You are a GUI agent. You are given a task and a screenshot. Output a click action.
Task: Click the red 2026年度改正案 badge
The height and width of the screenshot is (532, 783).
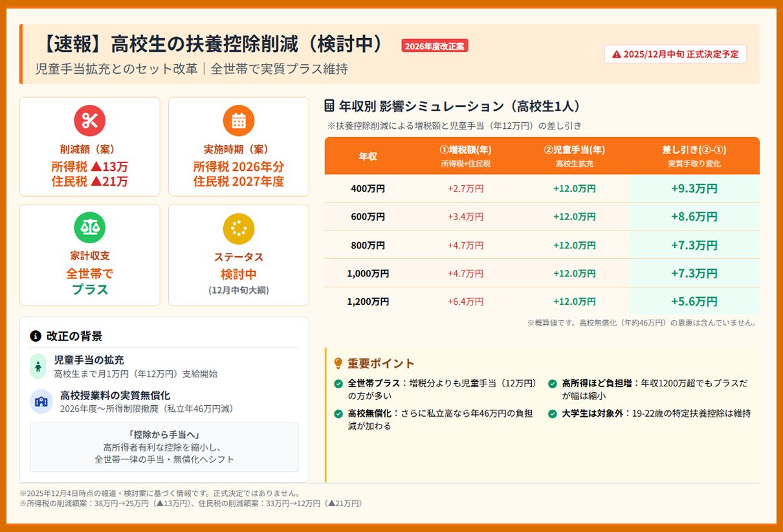click(434, 46)
